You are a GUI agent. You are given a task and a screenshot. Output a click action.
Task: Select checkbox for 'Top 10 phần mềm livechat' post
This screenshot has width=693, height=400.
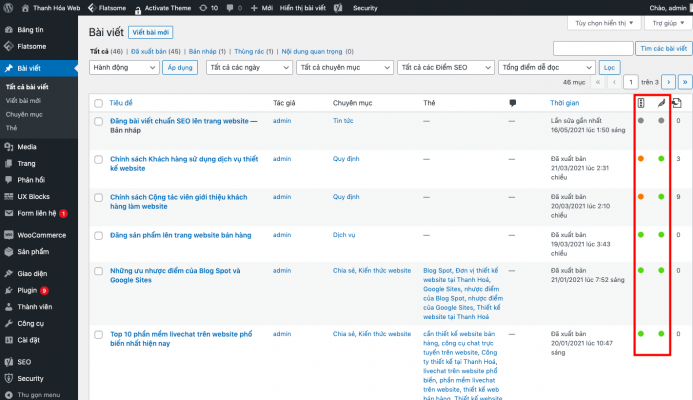coord(98,334)
